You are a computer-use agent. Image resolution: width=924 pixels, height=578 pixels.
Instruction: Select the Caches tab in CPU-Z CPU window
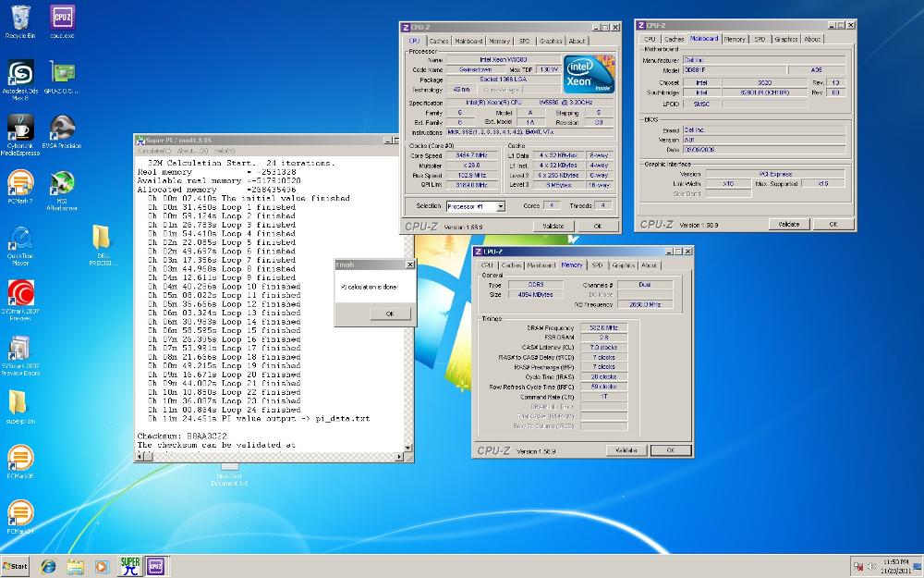click(438, 41)
